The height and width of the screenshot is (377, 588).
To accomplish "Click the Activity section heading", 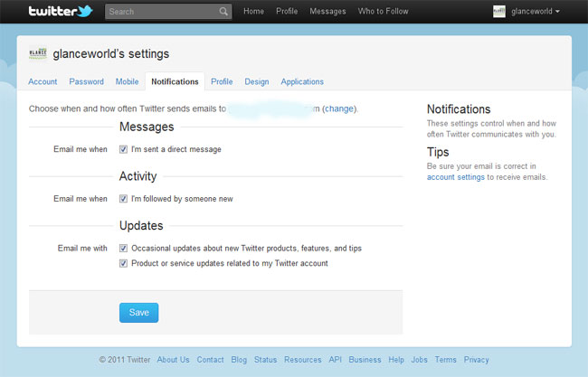I will tap(138, 176).
